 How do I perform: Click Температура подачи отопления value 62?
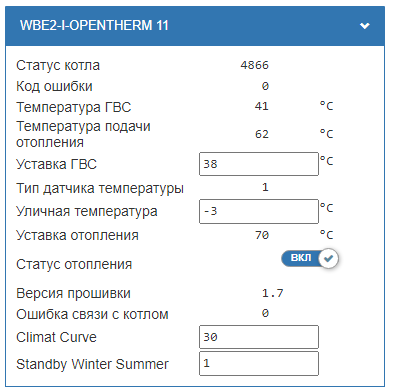click(x=262, y=134)
